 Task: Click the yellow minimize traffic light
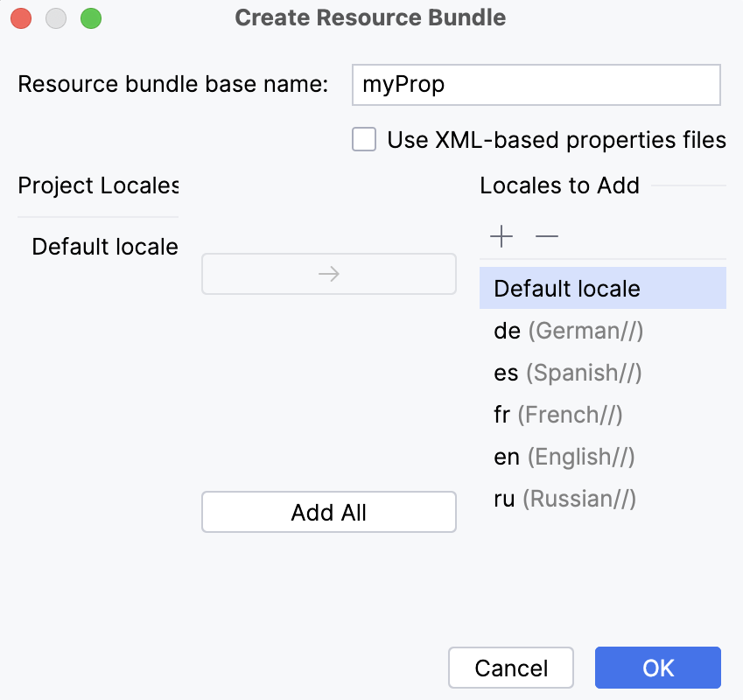point(55,17)
